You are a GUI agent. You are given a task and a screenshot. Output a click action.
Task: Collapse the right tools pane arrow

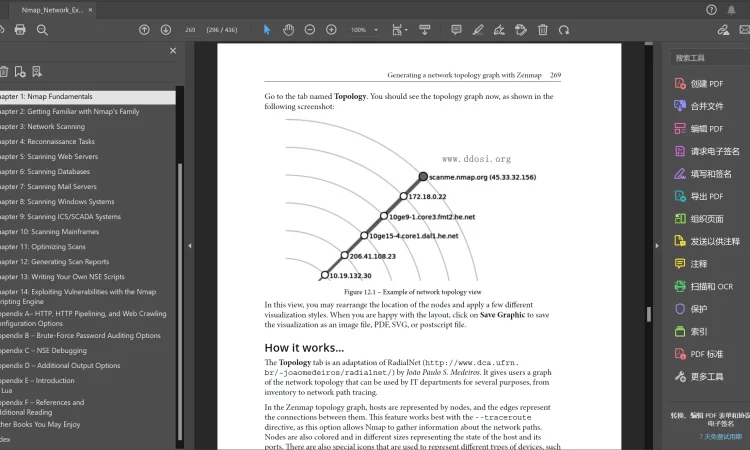point(657,246)
